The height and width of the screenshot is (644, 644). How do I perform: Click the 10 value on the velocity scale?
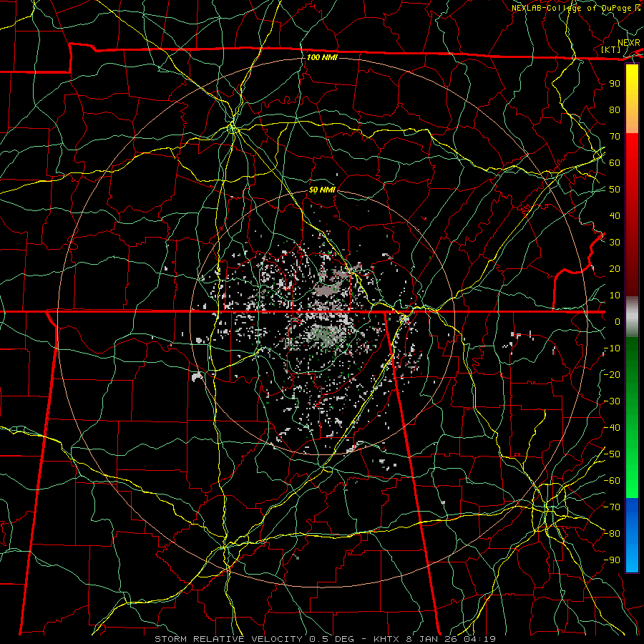coord(615,296)
